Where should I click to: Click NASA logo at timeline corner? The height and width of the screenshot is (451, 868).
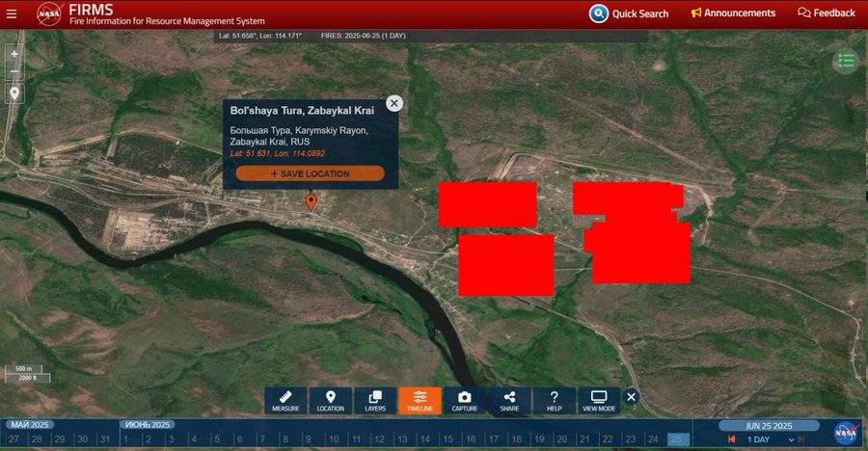coord(847,432)
